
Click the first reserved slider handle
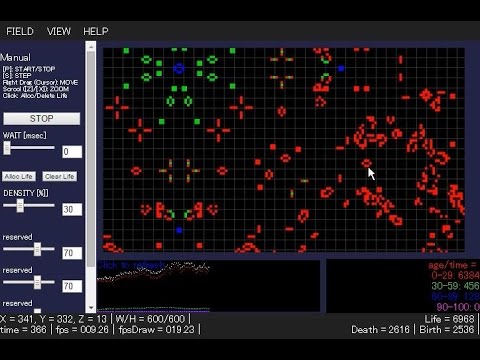[37, 249]
